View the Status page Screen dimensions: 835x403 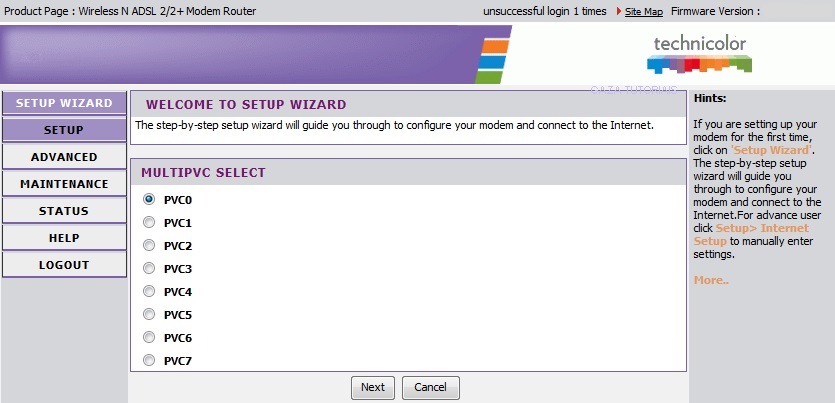coord(64,211)
